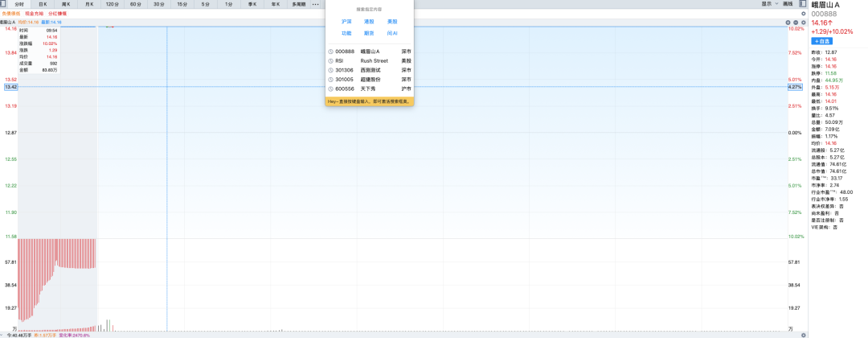This screenshot has width=868, height=338.
Task: Click the 金额 7.09亿 value
Action: pyautogui.click(x=832, y=129)
